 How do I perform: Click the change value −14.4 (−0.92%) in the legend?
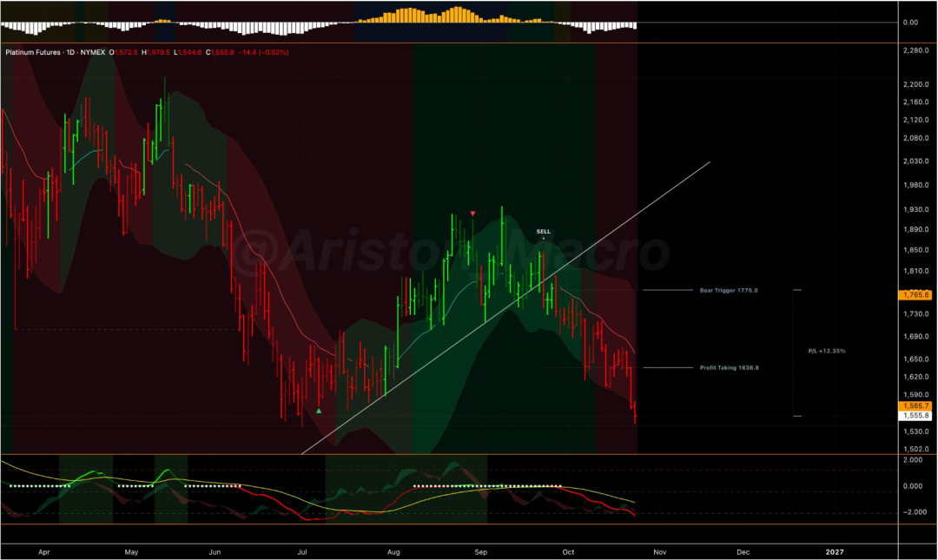[x=263, y=53]
